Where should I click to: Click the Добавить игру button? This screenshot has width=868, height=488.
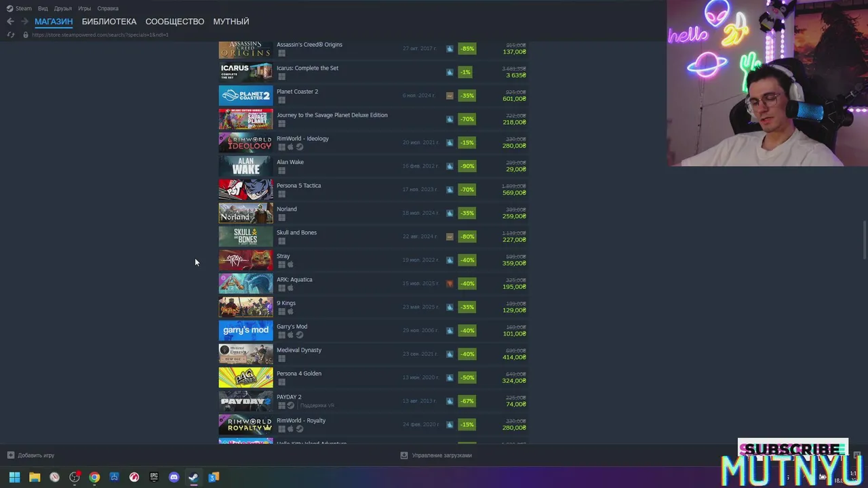coord(31,455)
